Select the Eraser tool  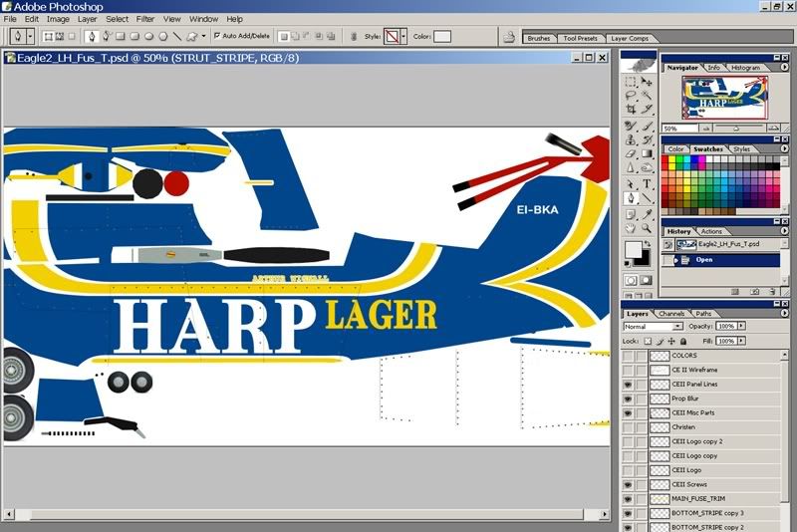coord(631,153)
